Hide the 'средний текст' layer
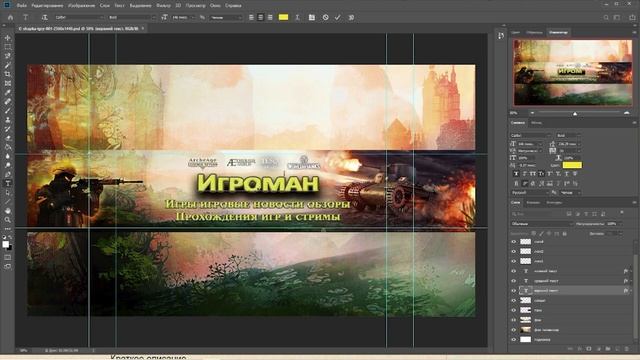 click(x=513, y=281)
